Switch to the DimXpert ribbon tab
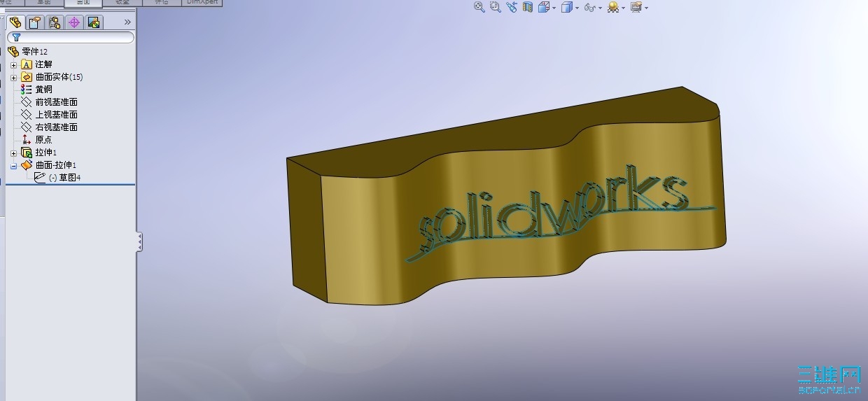This screenshot has width=868, height=401. pos(202,3)
